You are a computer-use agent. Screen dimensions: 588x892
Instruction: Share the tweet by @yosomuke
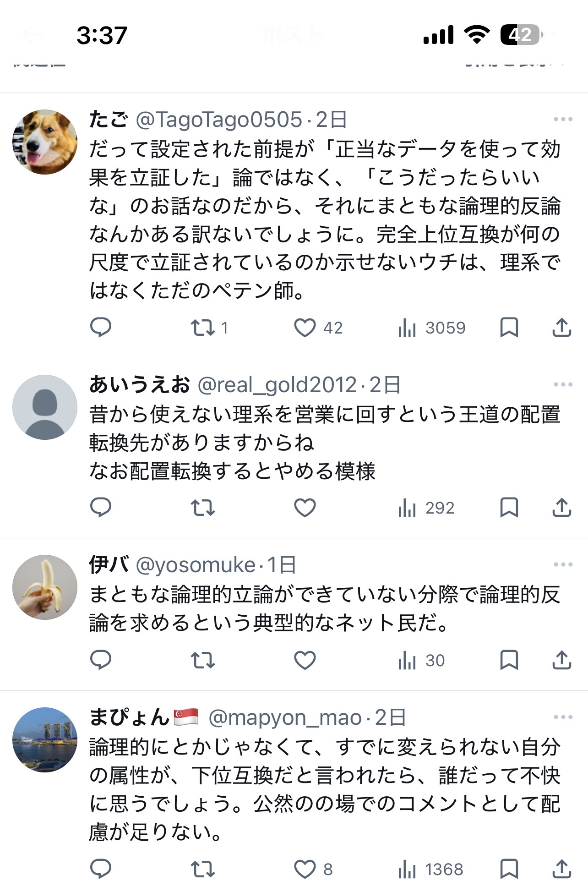[x=561, y=660]
